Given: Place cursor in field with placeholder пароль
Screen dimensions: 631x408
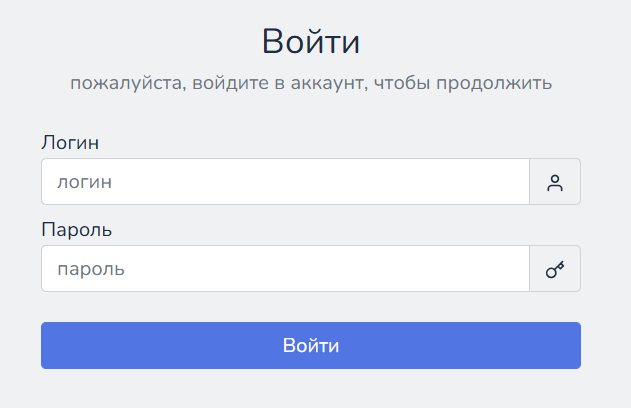Looking at the screenshot, I should pos(285,269).
